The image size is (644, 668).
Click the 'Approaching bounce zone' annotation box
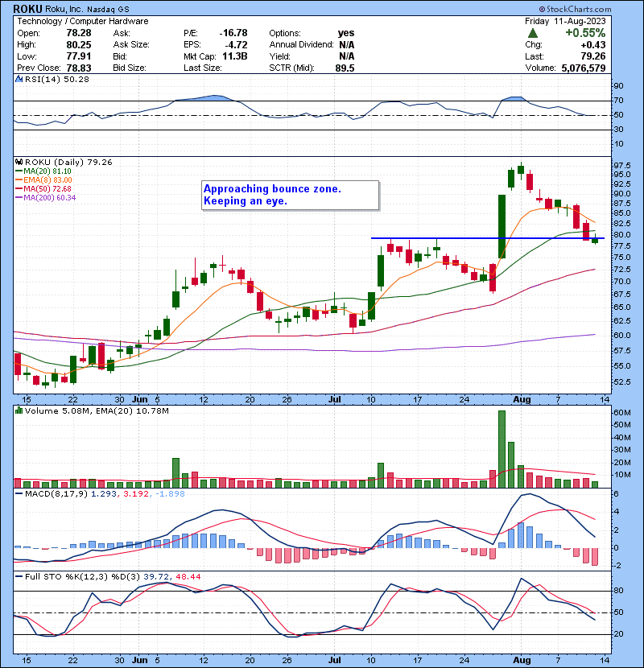[291, 195]
